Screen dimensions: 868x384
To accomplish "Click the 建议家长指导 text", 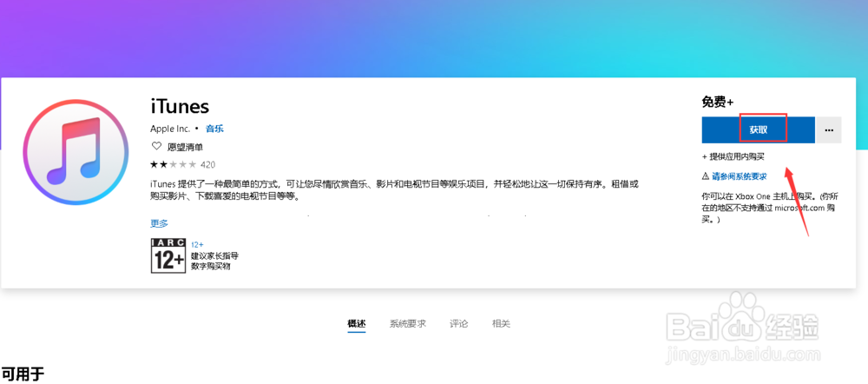I will tap(214, 256).
